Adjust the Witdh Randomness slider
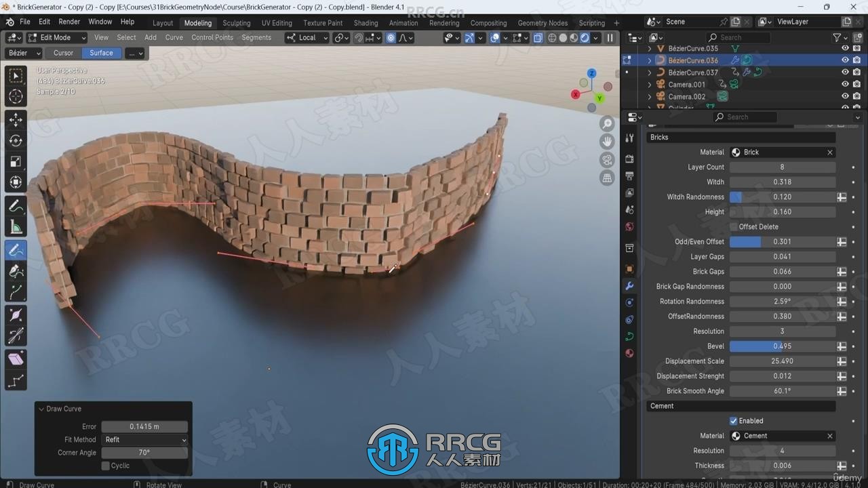The image size is (868, 488). pos(783,197)
